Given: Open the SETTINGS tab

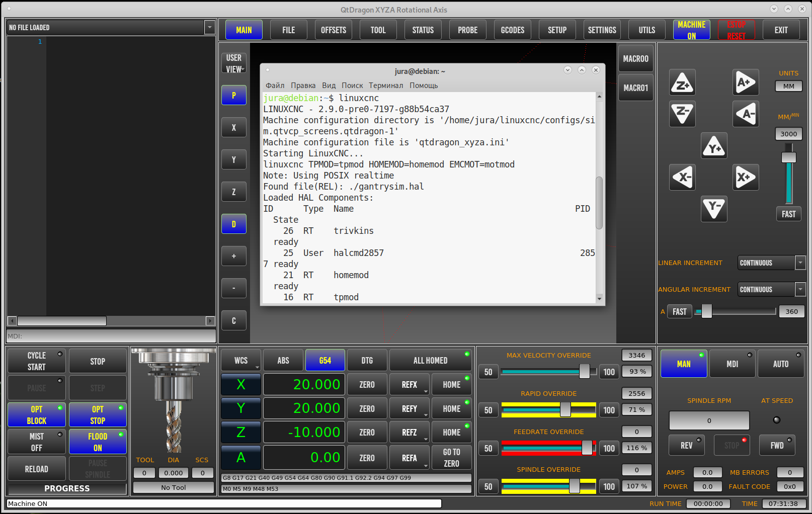Looking at the screenshot, I should coord(602,30).
